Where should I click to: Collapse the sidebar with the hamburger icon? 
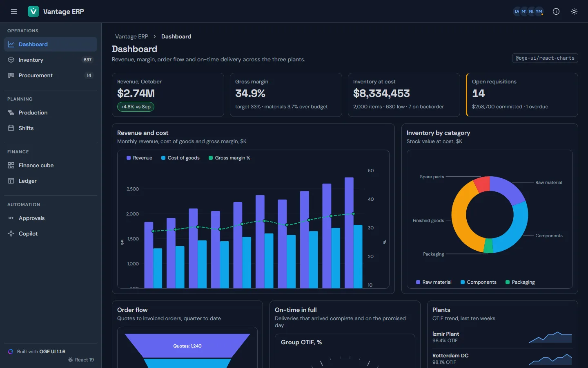[x=14, y=11]
